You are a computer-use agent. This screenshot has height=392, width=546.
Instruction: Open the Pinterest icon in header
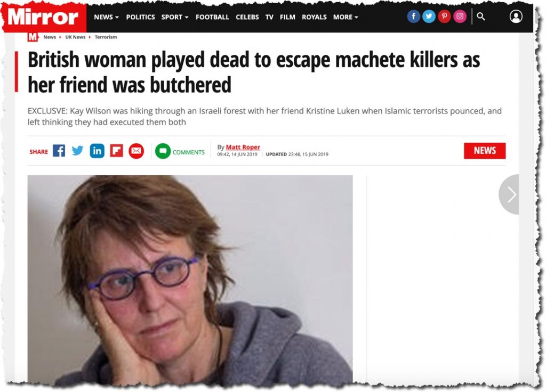point(444,17)
